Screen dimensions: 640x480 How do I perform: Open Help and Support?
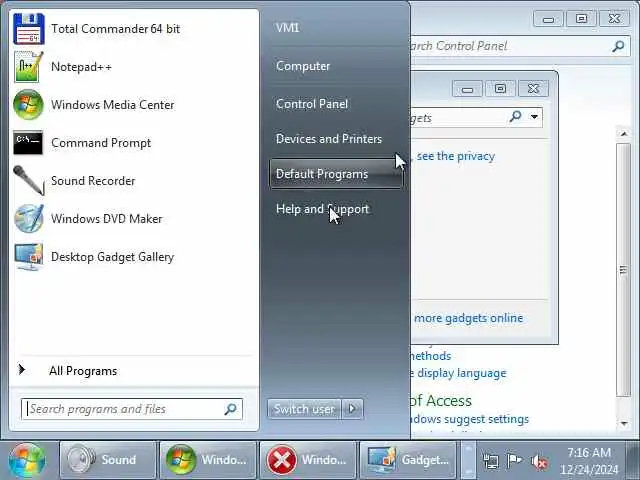322,209
